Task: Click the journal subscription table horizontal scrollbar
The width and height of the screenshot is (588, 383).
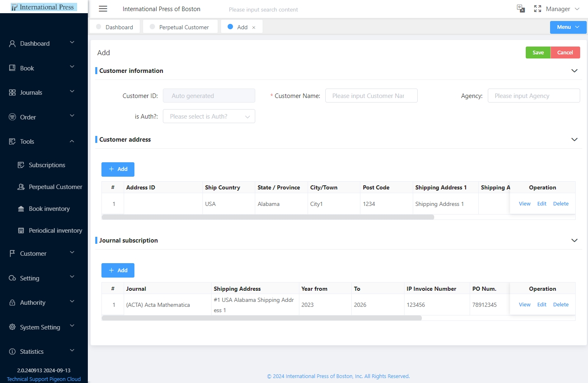Action: (x=262, y=318)
